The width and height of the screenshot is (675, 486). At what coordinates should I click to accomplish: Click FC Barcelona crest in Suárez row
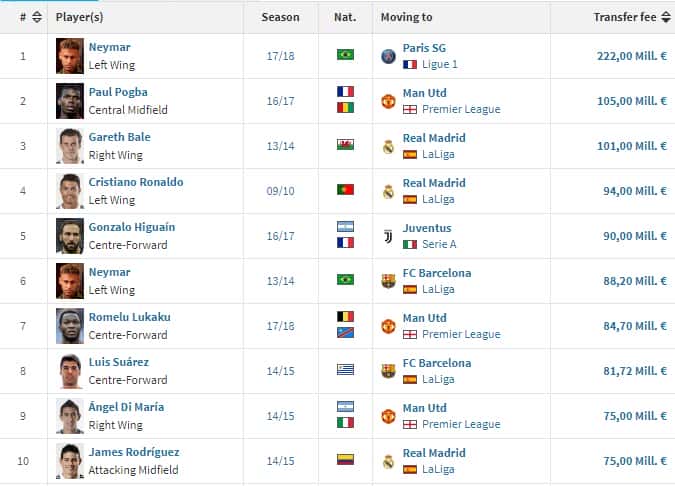(388, 371)
